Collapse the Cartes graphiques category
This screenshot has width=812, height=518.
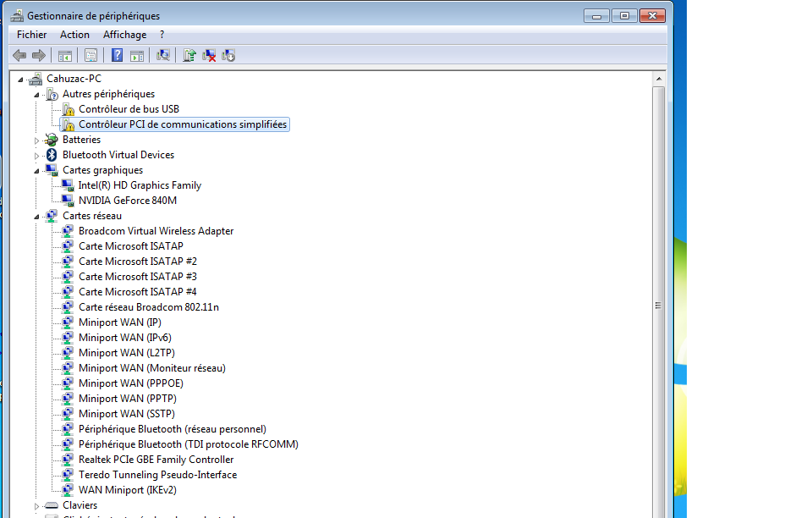[36, 171]
